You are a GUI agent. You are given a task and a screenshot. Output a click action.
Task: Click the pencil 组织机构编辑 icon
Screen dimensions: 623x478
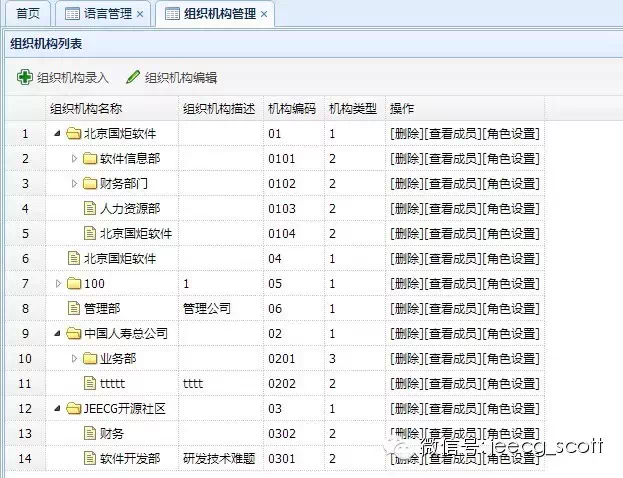[x=133, y=77]
